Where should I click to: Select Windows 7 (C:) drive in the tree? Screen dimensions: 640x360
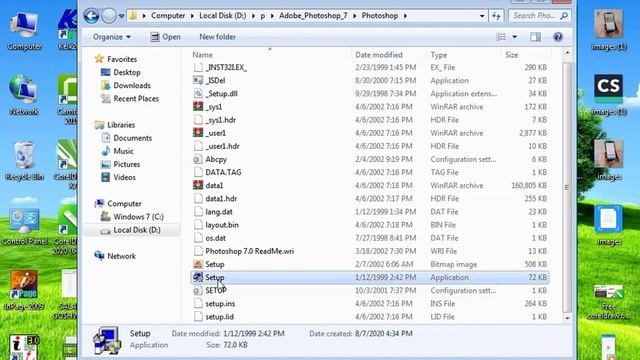(138, 217)
